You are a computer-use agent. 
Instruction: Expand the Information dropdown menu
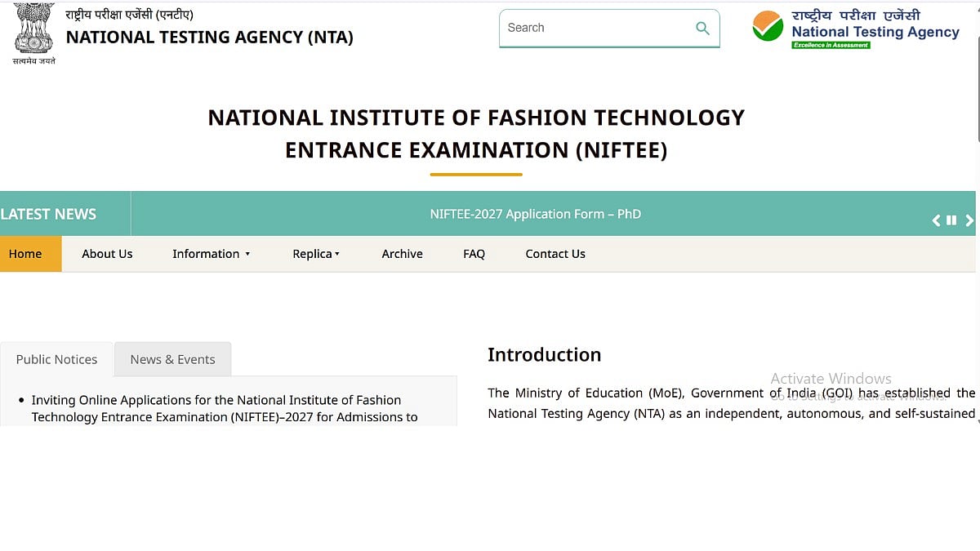pos(211,254)
